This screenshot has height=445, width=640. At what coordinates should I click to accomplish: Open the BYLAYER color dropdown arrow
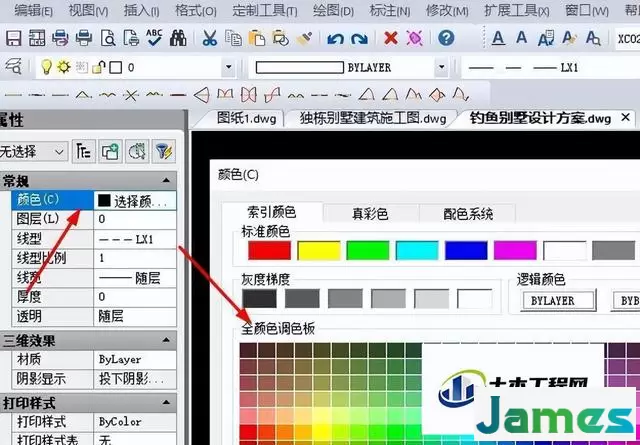click(x=441, y=67)
